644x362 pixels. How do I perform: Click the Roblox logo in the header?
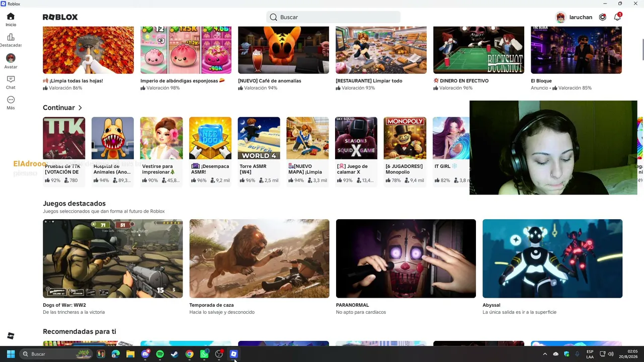click(x=60, y=17)
